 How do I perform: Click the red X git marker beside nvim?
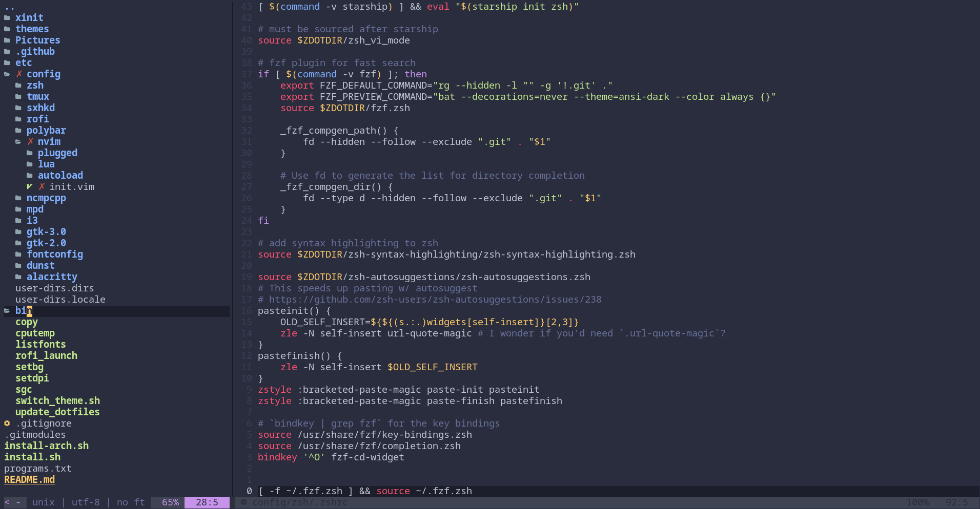[x=31, y=142]
